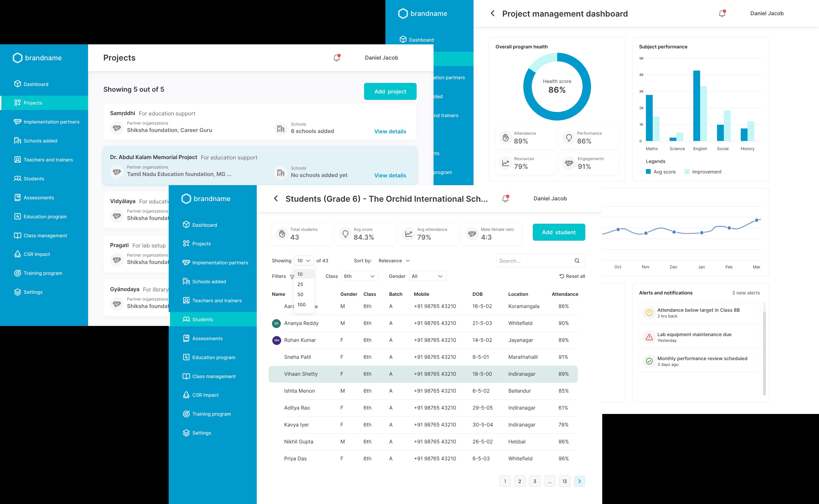Click the CSR impact rocket icon in left sidebar

(18, 254)
